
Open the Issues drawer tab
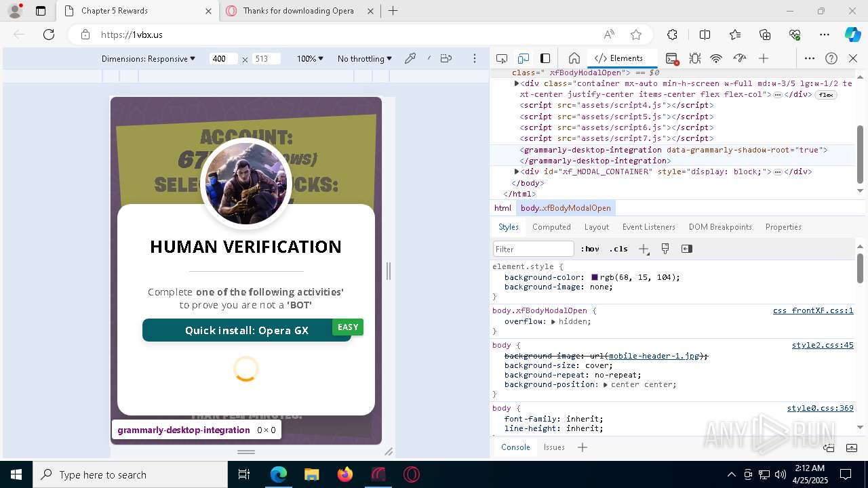554,447
